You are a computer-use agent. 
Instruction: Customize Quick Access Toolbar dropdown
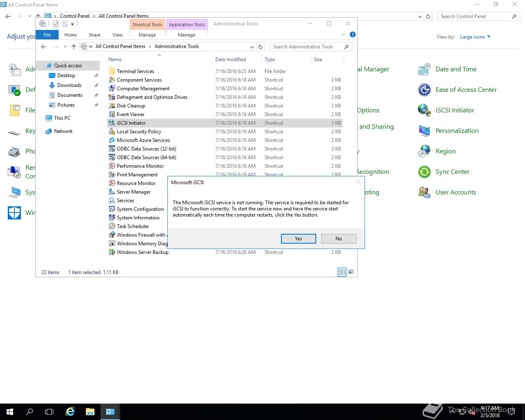pyautogui.click(x=72, y=24)
